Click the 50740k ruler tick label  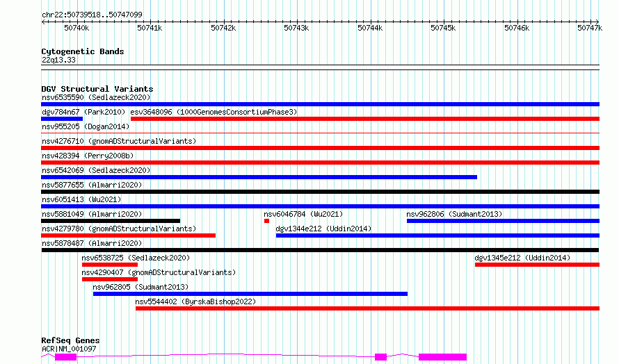coord(77,28)
